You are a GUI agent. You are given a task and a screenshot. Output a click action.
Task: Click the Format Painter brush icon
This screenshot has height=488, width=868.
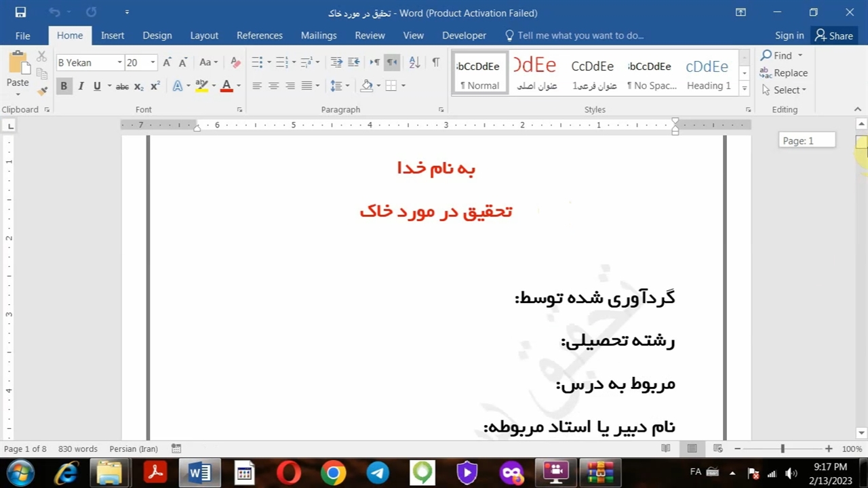click(x=42, y=90)
